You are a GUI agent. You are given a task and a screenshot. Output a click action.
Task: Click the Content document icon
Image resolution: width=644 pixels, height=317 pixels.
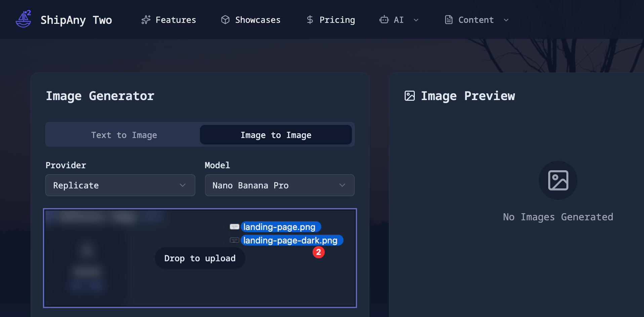tap(449, 20)
